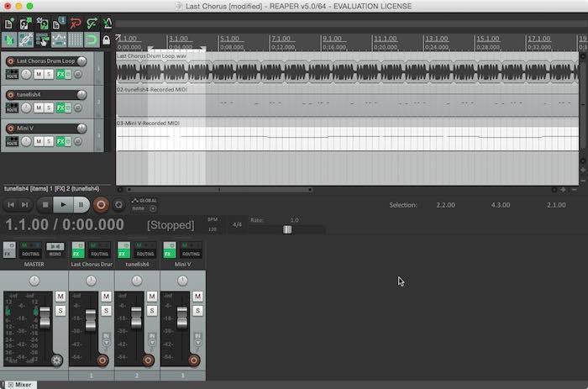Solo the tunefish4 track in track panel
This screenshot has width=588, height=389.
(x=49, y=108)
